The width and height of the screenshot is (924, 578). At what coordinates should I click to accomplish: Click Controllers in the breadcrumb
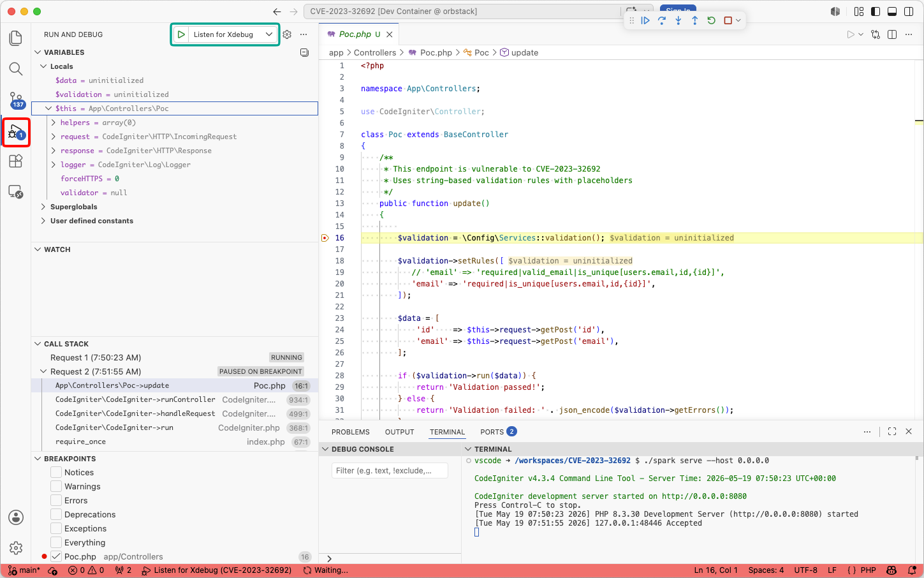[x=375, y=53]
